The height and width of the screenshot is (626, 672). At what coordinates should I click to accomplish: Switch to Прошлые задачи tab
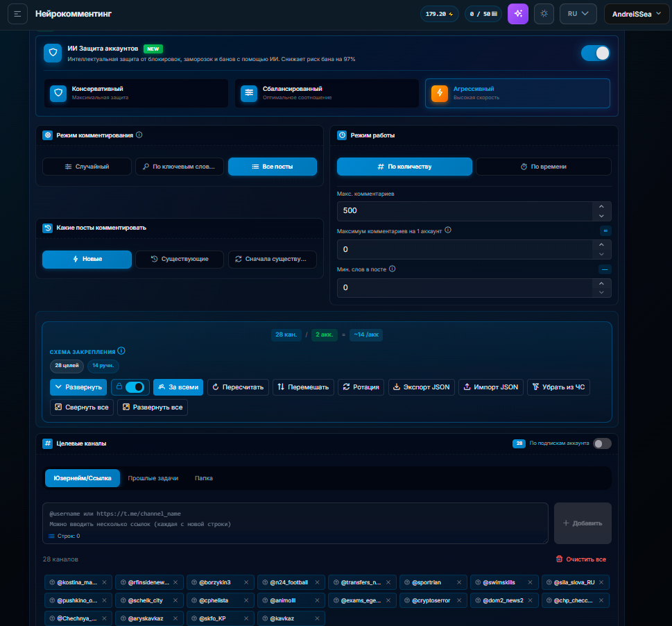pyautogui.click(x=153, y=478)
